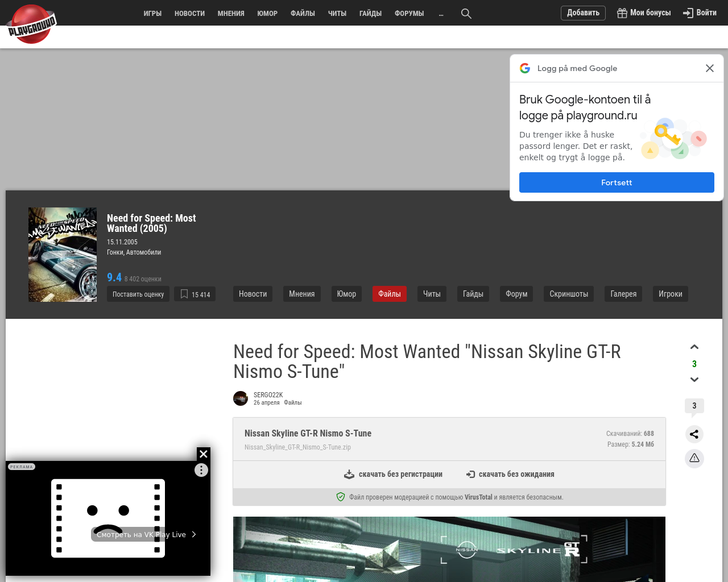The image size is (728, 582).
Task: Click the Most Wanted cover thumbnail
Action: [63, 255]
